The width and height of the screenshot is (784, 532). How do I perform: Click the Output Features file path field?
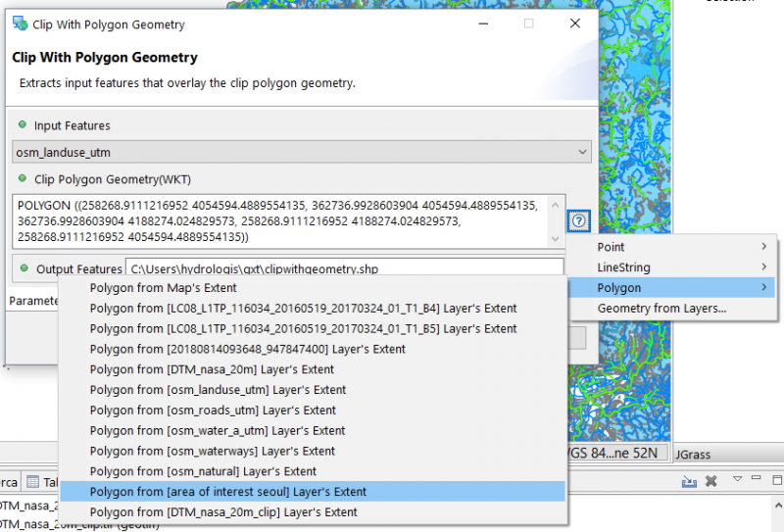343,268
